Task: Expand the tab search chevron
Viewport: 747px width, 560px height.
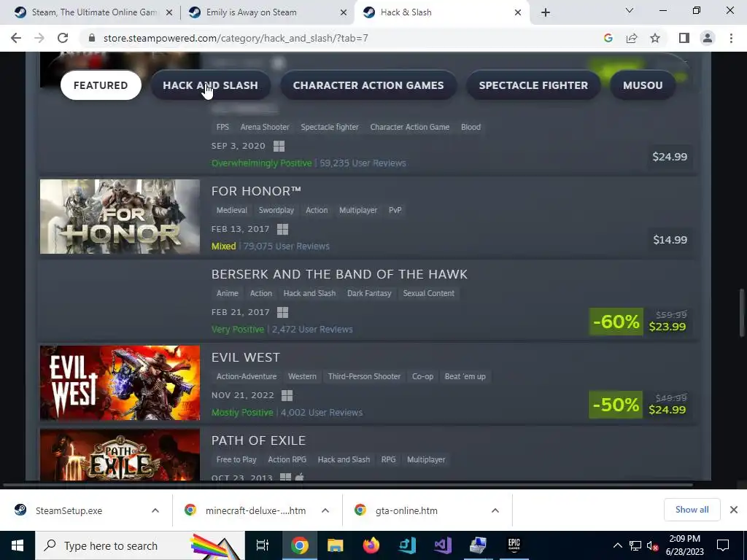Action: pyautogui.click(x=630, y=10)
